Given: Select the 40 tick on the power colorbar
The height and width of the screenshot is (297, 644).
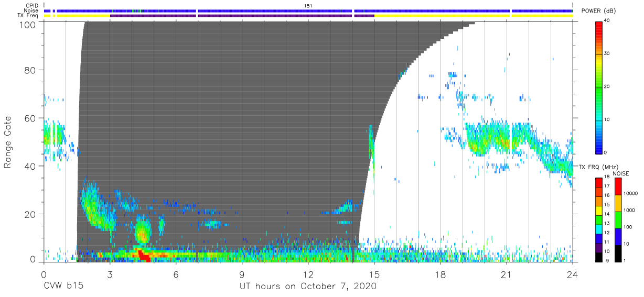Looking at the screenshot, I should 608,21.
